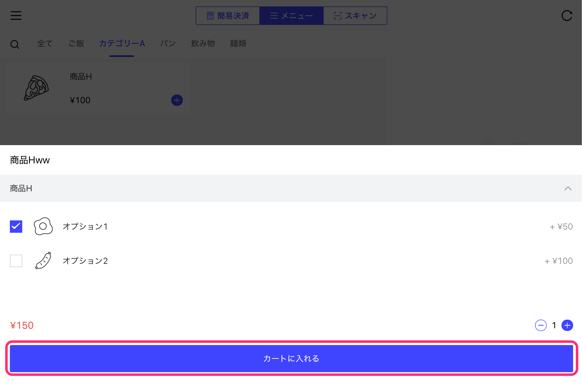The width and height of the screenshot is (582, 387).
Task: Click the 商品H section header
Action: pos(291,188)
